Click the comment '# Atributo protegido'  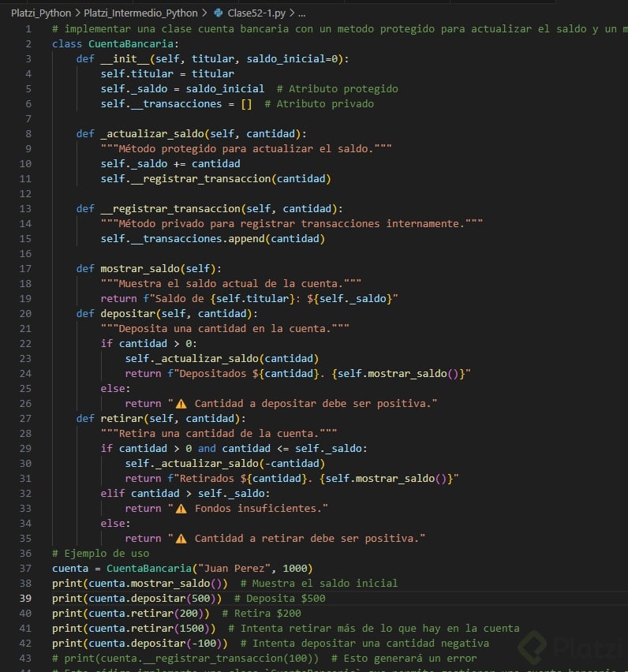(x=338, y=88)
